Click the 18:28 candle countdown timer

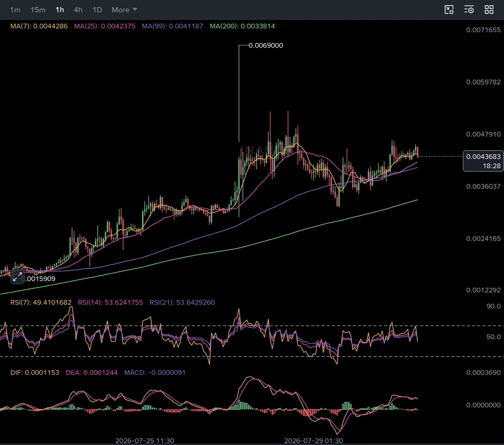491,166
